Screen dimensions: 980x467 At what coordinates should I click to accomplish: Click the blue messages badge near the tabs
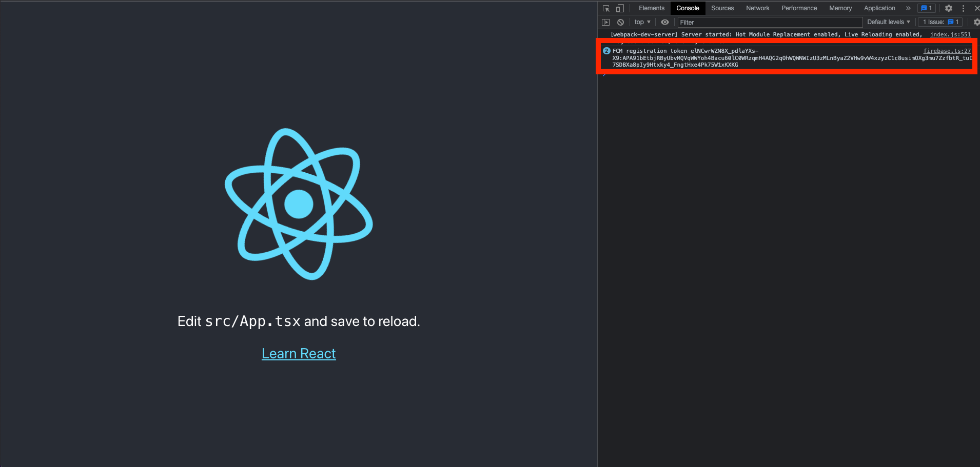click(x=926, y=8)
